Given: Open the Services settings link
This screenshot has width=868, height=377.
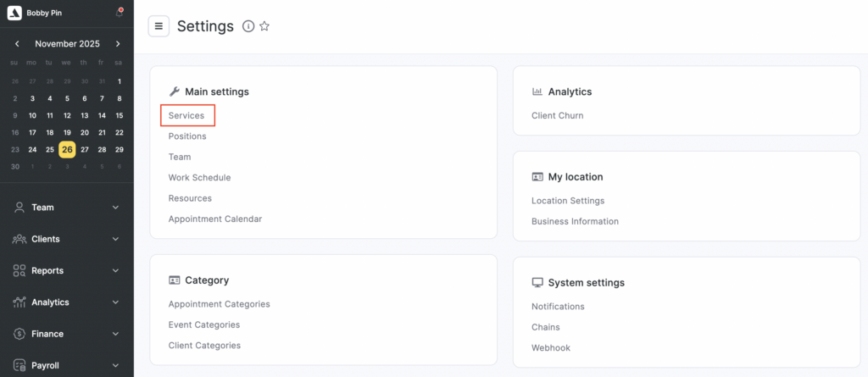Looking at the screenshot, I should click(x=186, y=115).
